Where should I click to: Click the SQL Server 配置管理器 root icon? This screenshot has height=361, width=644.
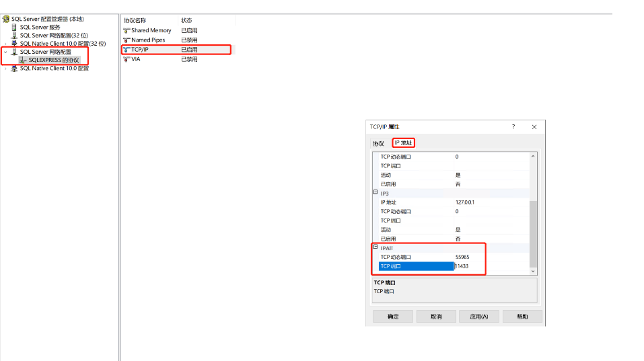(x=6, y=19)
